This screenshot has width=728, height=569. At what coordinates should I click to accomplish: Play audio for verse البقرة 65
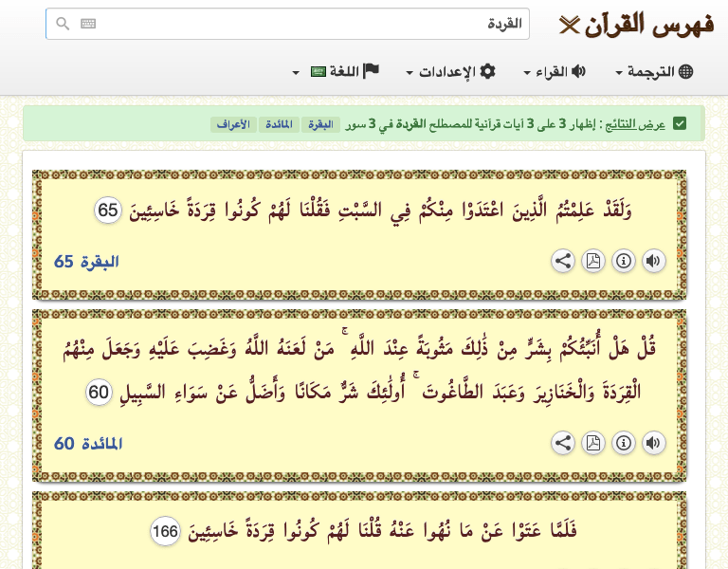[x=653, y=262]
